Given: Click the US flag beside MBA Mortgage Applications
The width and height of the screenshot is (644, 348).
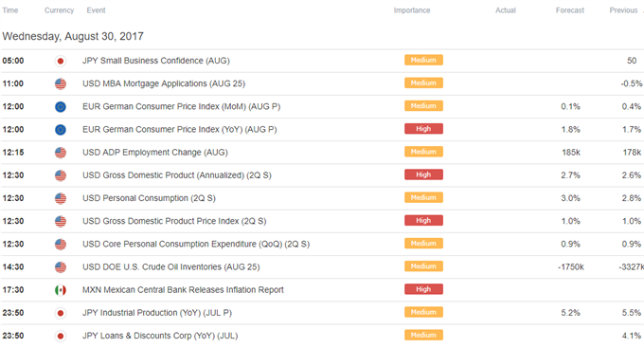Looking at the screenshot, I should [61, 83].
